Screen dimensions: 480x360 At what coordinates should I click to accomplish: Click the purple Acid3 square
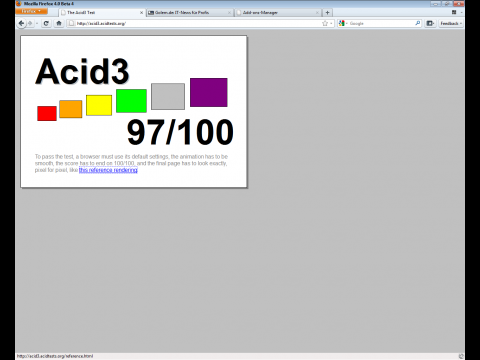tap(209, 92)
